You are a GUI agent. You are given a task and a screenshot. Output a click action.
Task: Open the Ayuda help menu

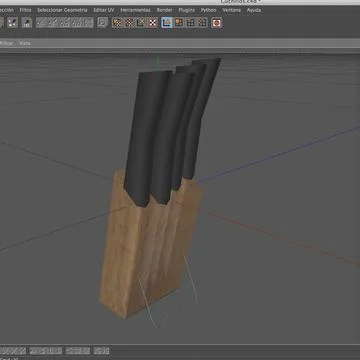pos(254,10)
